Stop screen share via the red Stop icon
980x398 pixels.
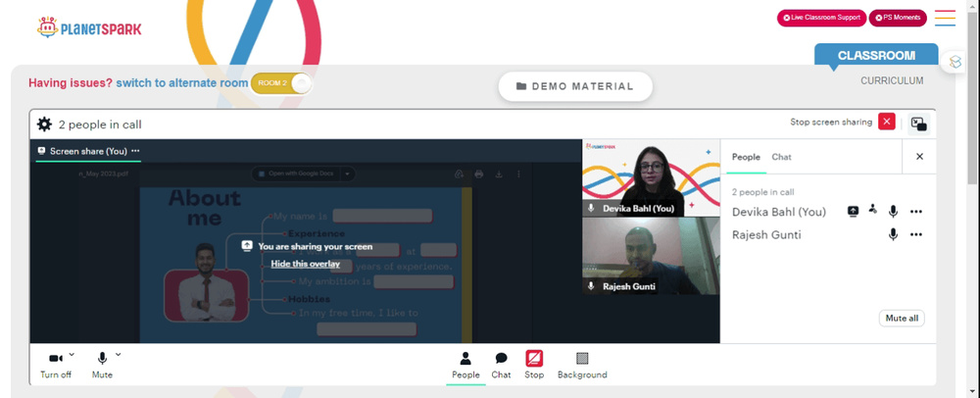[x=534, y=359]
